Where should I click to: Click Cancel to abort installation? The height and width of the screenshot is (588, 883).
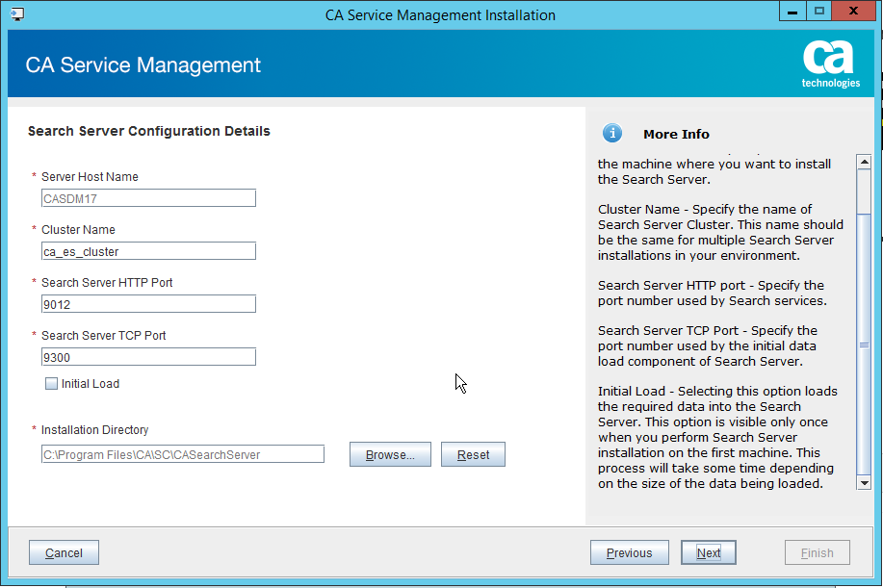(64, 553)
